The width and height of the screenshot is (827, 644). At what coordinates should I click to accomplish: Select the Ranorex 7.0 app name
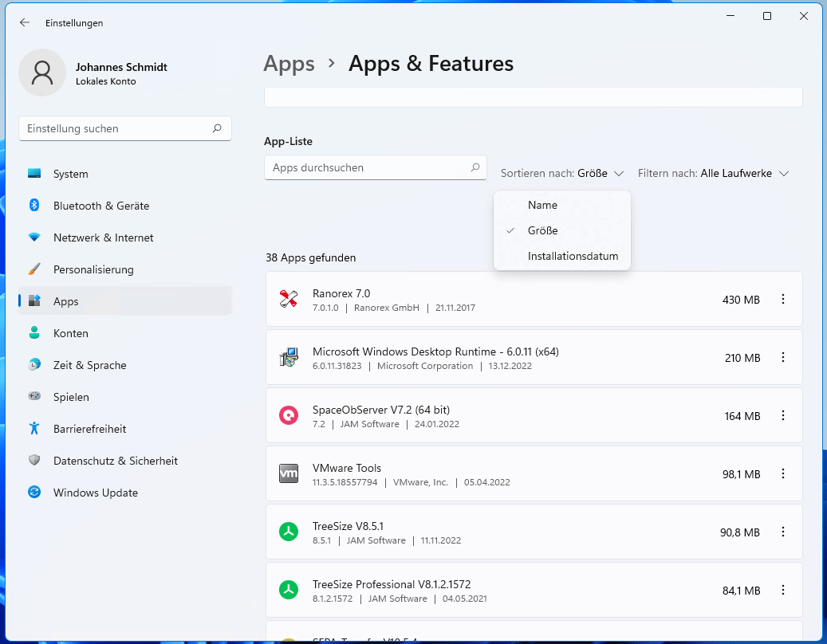click(341, 293)
